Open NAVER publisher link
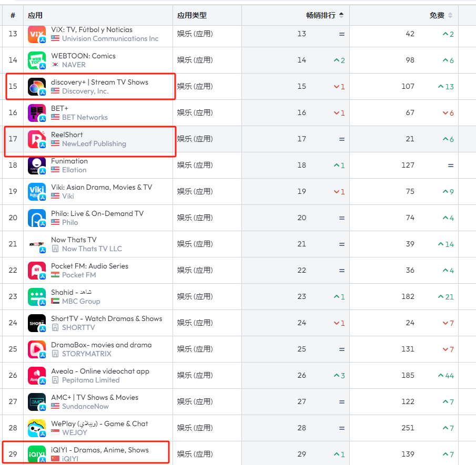 (x=74, y=65)
